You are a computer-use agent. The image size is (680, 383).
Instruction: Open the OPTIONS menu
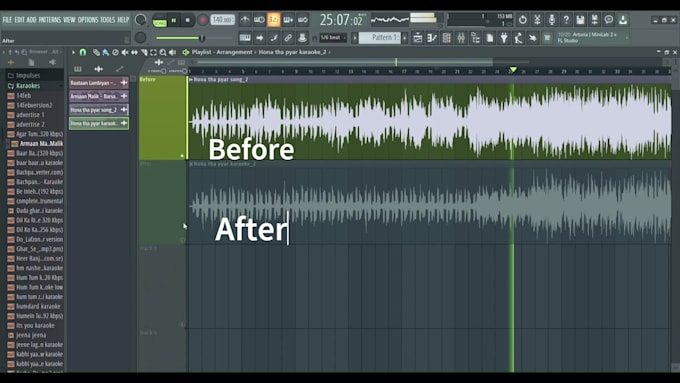coord(88,20)
